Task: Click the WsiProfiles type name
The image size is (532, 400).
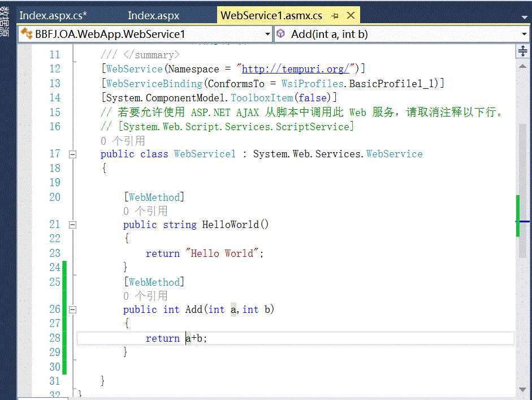Action: (x=312, y=84)
